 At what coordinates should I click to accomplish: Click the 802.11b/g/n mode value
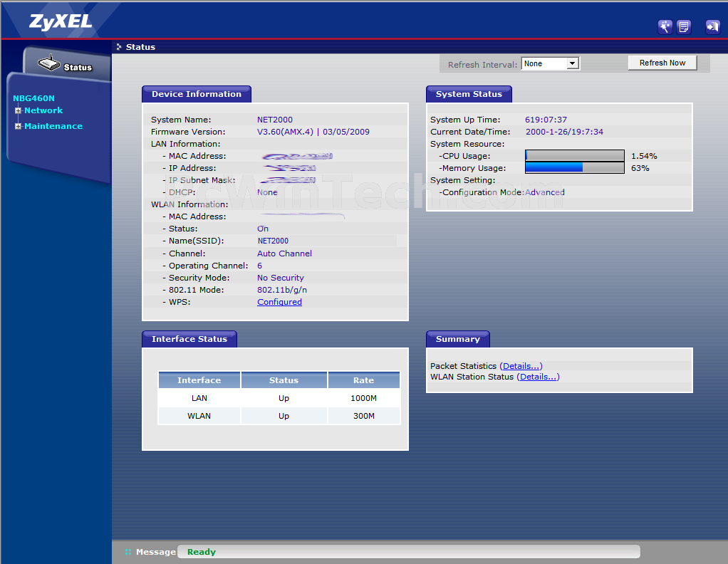282,290
